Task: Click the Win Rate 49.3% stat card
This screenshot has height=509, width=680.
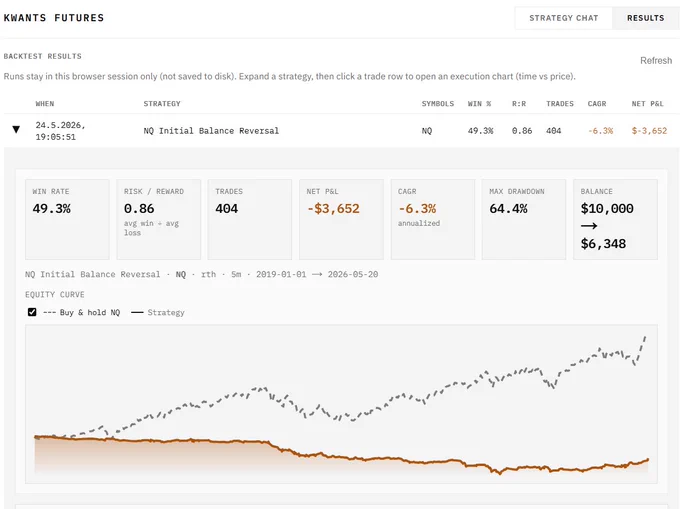Action: click(x=67, y=219)
